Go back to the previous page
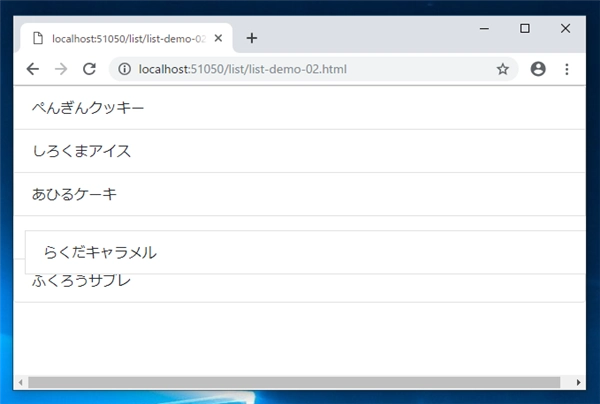 tap(33, 69)
